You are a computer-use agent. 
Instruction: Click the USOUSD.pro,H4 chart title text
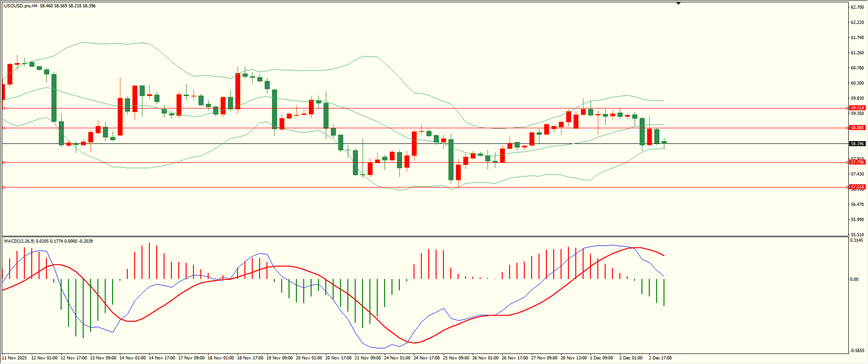21,6
